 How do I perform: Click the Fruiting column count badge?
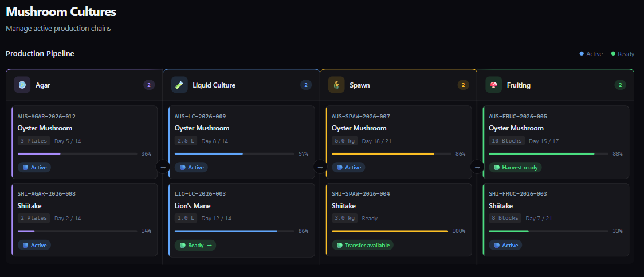[x=620, y=85]
